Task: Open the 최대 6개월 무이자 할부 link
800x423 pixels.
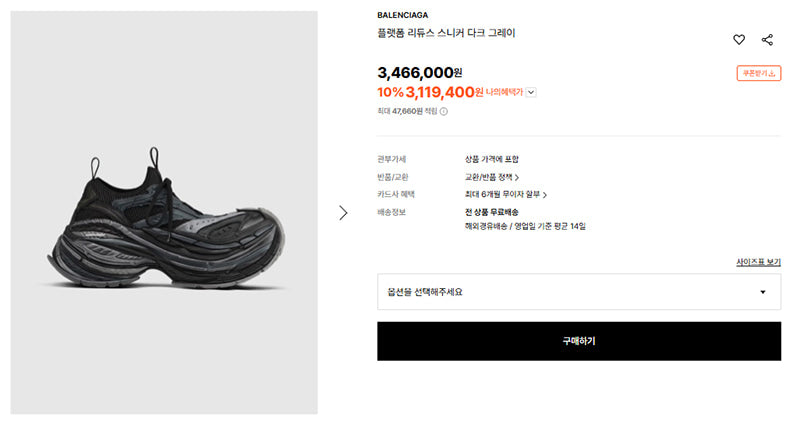Action: [502, 194]
